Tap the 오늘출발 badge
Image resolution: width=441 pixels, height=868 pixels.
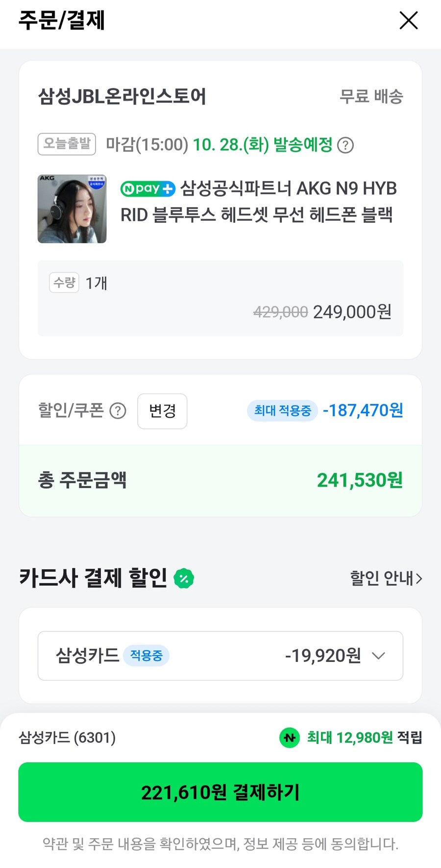point(67,144)
